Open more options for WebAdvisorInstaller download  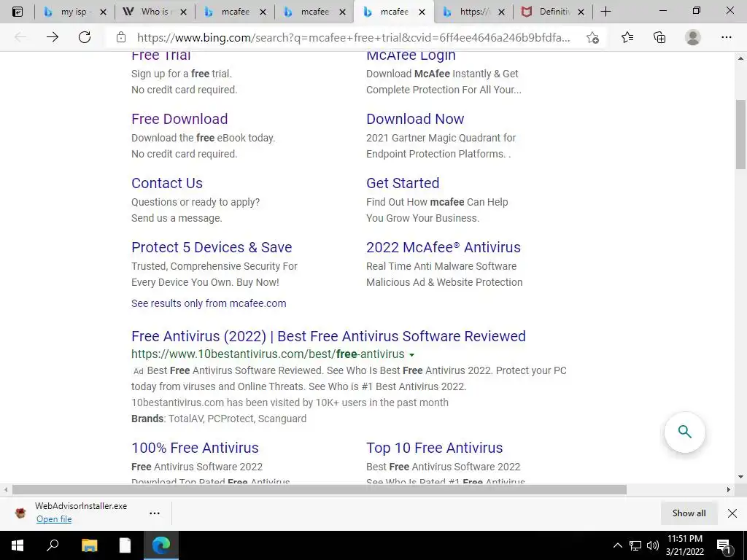point(155,513)
